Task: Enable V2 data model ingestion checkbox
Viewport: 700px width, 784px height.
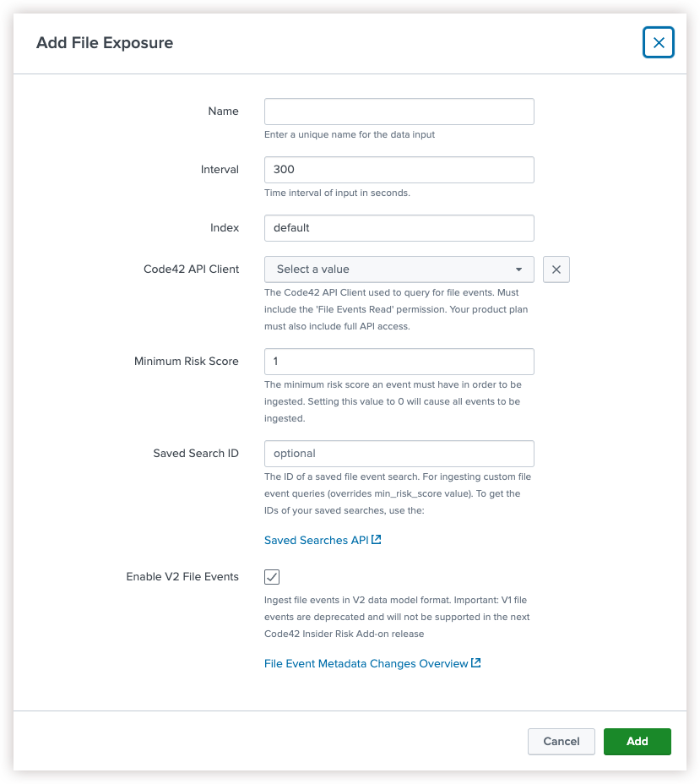Action: click(271, 576)
